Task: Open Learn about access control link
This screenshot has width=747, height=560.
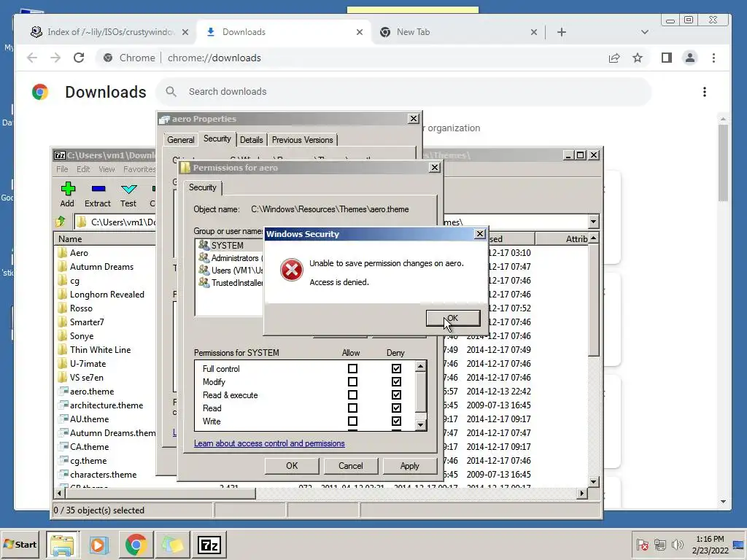Action: click(x=269, y=443)
